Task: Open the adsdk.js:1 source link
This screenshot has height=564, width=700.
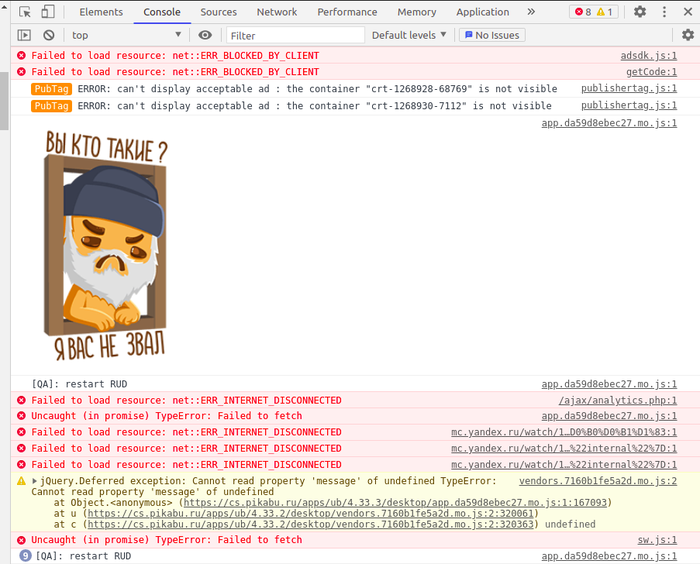Action: [x=648, y=56]
